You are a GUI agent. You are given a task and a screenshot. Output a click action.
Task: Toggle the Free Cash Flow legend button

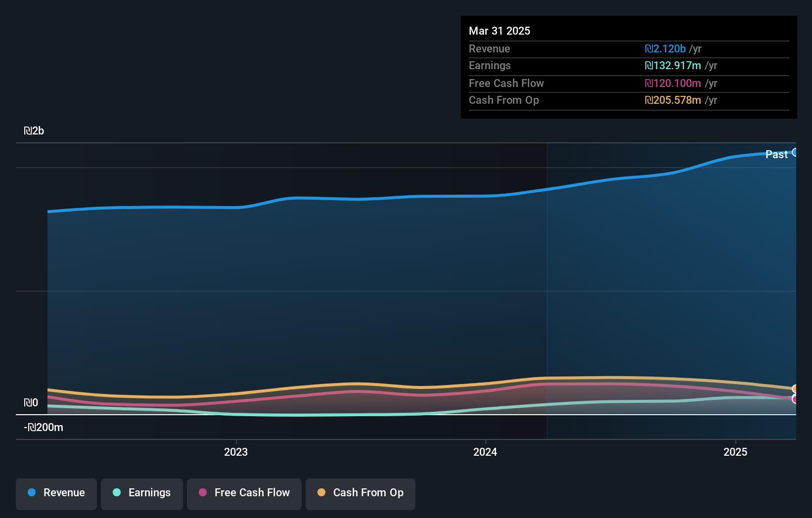point(244,494)
